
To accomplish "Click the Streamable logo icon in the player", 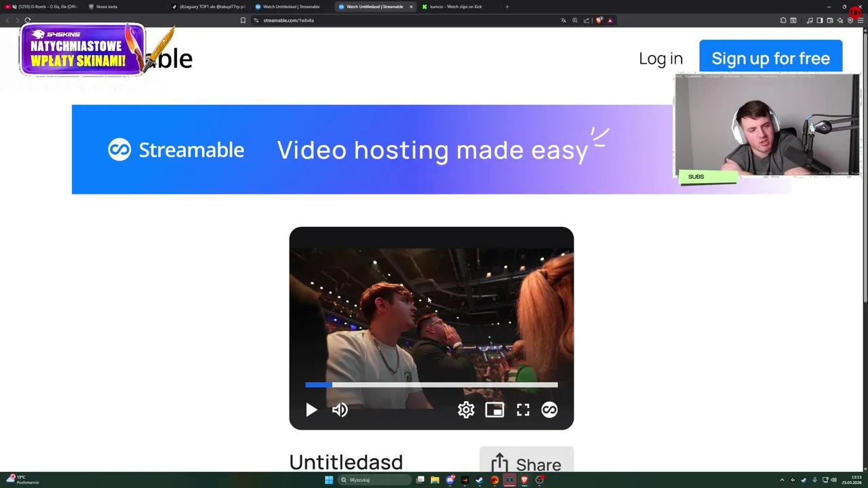I will tap(549, 409).
